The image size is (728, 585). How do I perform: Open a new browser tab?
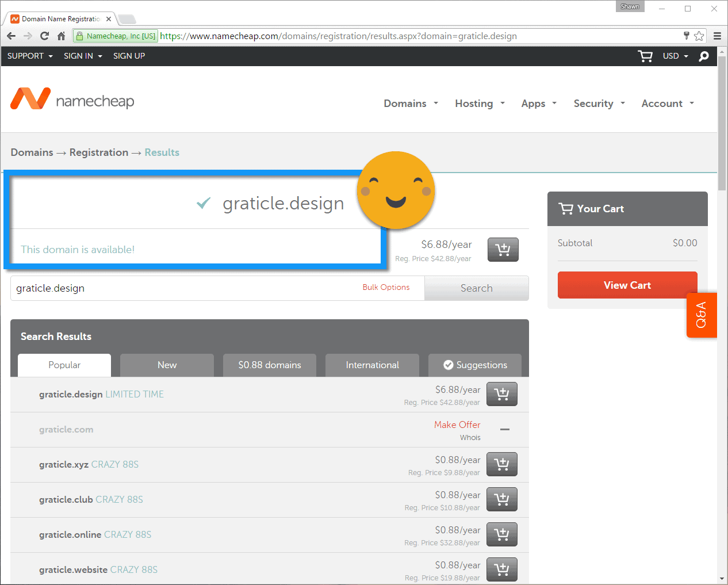coord(127,19)
